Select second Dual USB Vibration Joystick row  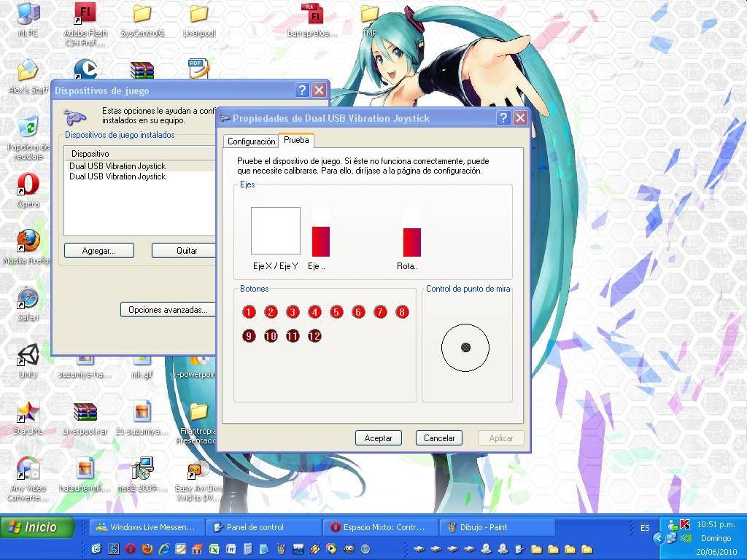(139, 176)
